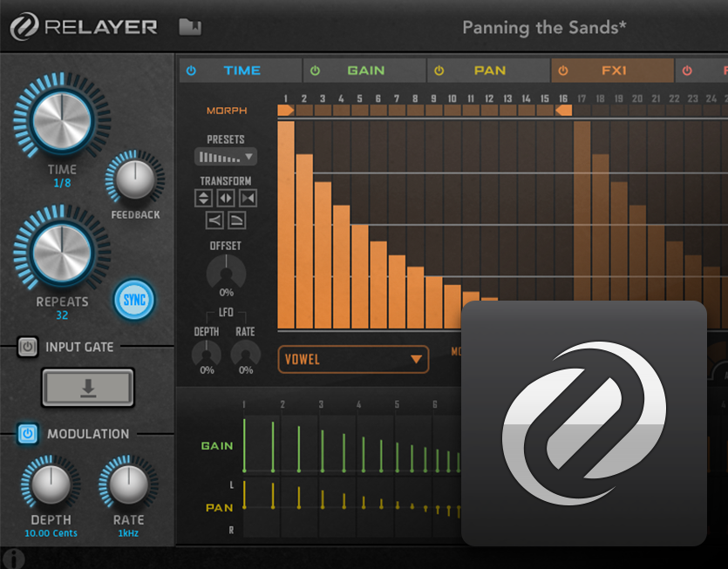Apply the bow-tie mirror transform
The image size is (728, 569).
point(248,198)
